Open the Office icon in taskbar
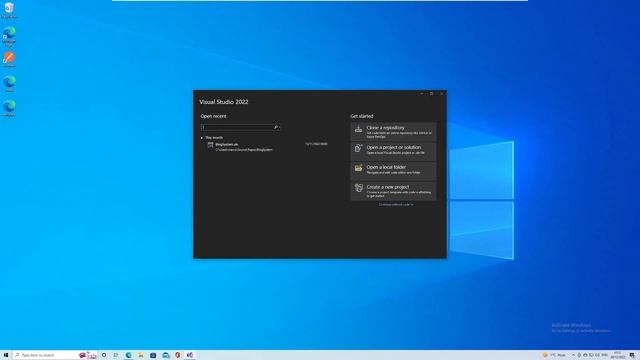Viewport: 640px width, 360px height. pyautogui.click(x=178, y=355)
